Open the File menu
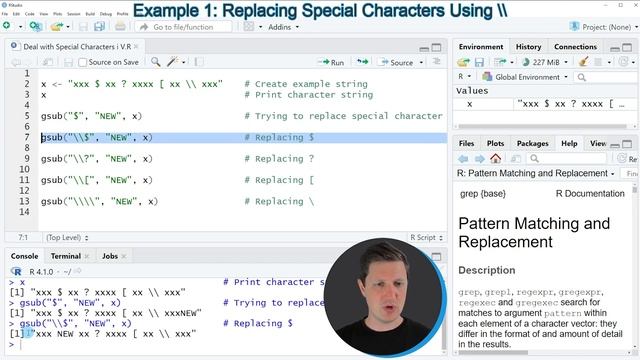The width and height of the screenshot is (640, 360). [4, 14]
